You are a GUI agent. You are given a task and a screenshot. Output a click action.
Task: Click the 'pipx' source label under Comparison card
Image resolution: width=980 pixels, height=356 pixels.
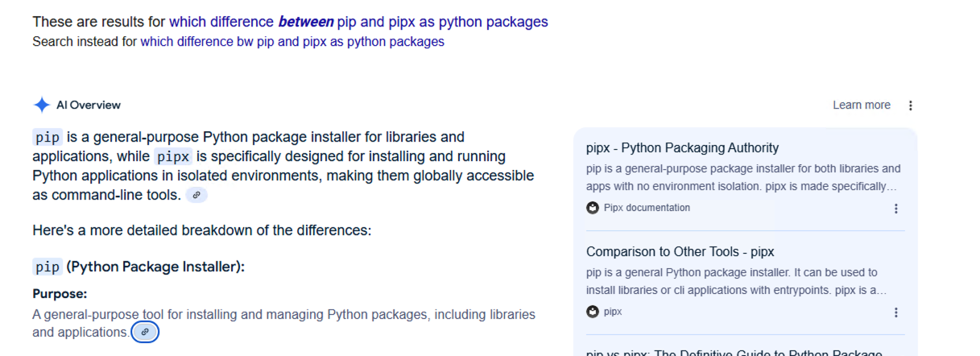613,312
